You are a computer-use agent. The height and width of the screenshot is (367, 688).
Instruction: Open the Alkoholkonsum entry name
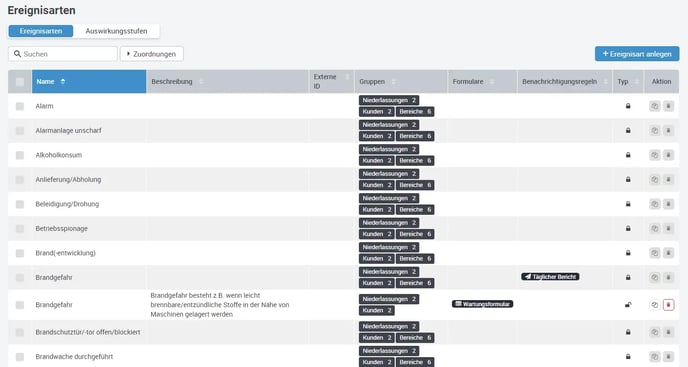[x=59, y=155]
